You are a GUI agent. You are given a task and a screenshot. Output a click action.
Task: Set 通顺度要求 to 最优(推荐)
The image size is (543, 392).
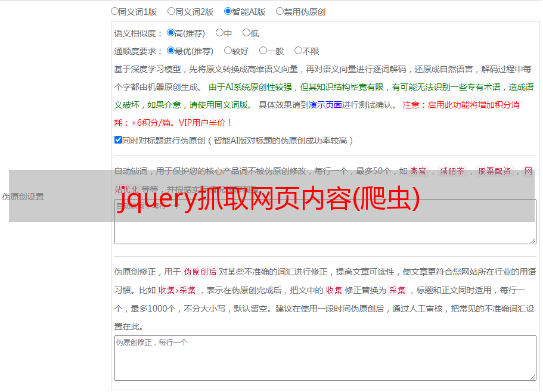(170, 51)
